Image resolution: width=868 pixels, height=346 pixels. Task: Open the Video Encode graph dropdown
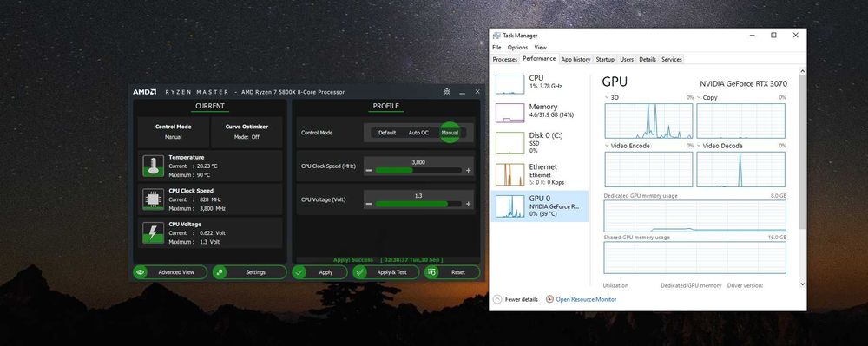(x=608, y=146)
